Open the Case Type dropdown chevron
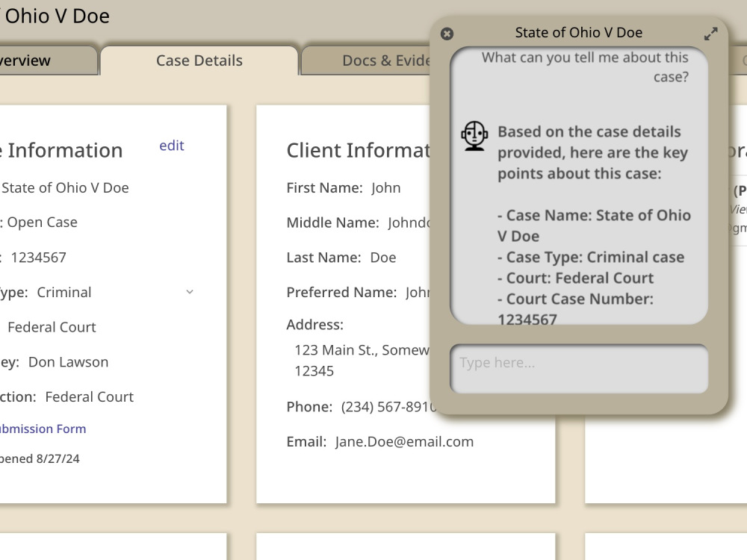 (x=190, y=292)
